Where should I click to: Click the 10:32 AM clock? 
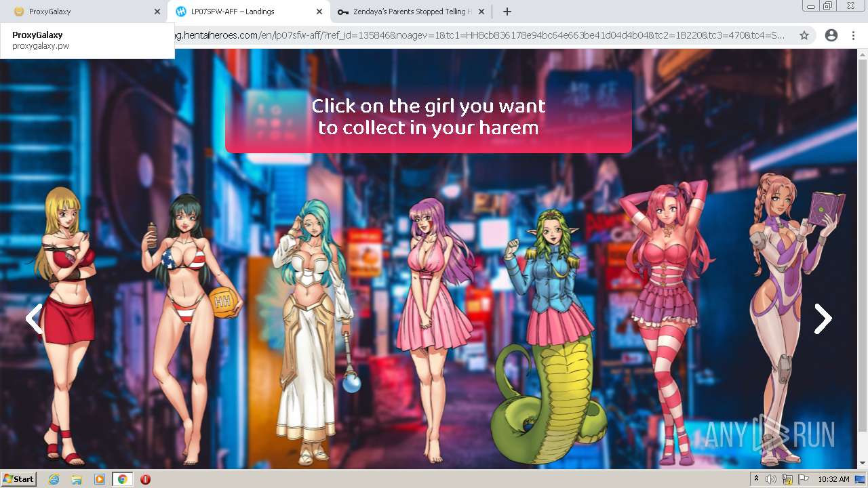click(833, 479)
